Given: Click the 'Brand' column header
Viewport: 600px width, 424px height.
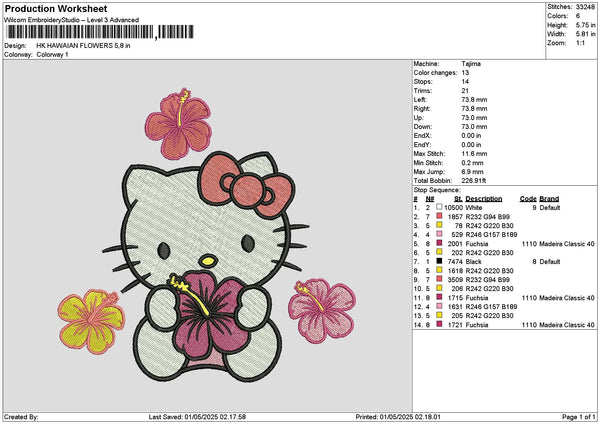Looking at the screenshot, I should click(x=549, y=199).
